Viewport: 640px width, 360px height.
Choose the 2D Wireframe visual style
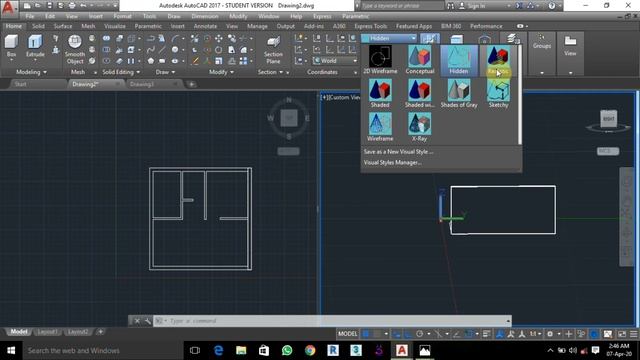380,60
